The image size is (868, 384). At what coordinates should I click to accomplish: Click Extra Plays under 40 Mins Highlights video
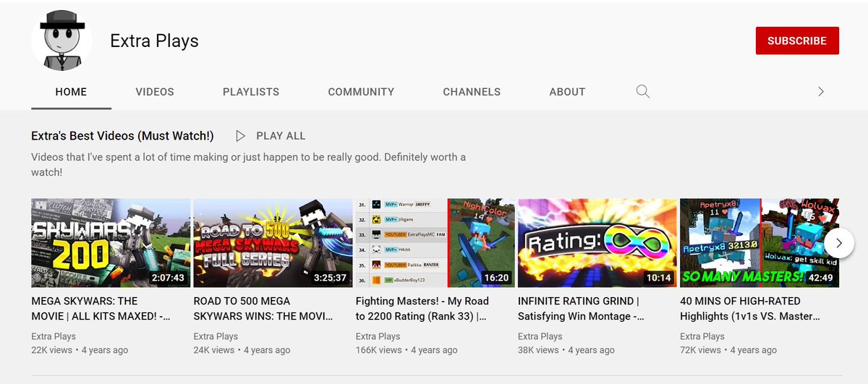(702, 336)
